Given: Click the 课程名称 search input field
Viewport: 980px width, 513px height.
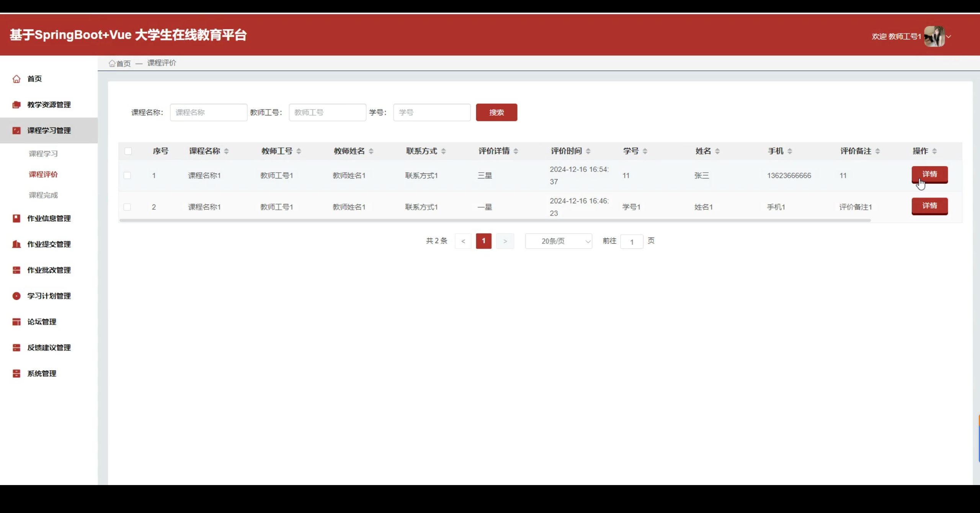Looking at the screenshot, I should 209,113.
